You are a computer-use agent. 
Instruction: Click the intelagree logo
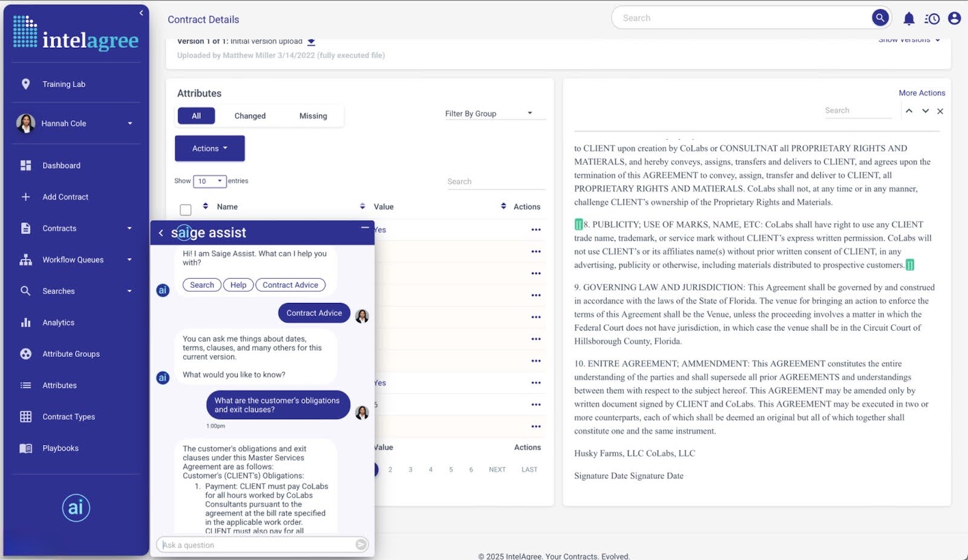(x=76, y=33)
